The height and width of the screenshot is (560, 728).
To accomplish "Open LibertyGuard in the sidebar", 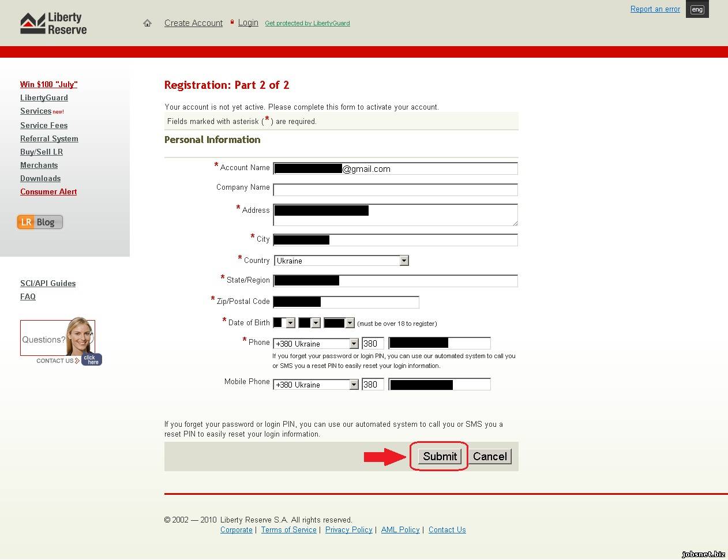I will (44, 98).
